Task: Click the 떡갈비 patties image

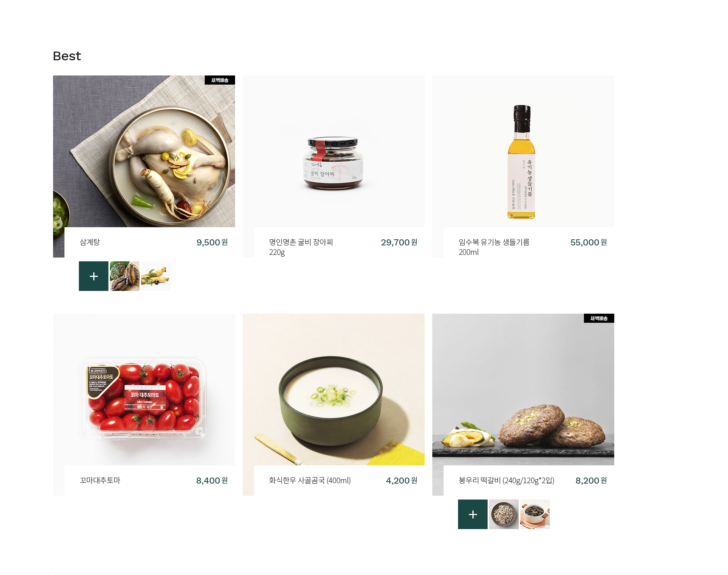Action: (x=523, y=390)
